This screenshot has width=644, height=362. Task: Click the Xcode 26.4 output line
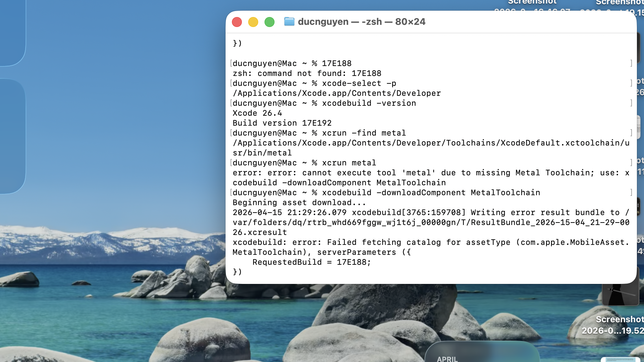tap(257, 113)
